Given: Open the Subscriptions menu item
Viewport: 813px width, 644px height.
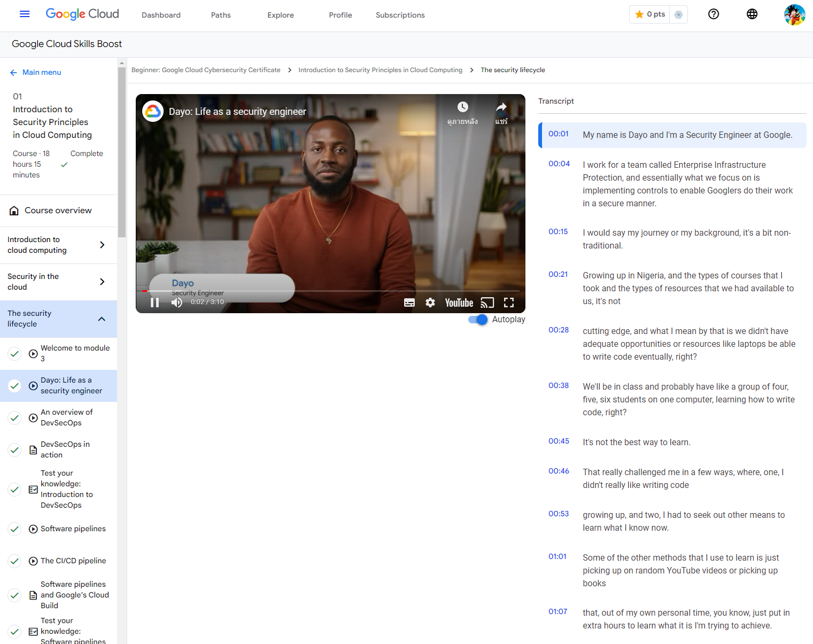Looking at the screenshot, I should click(x=400, y=15).
